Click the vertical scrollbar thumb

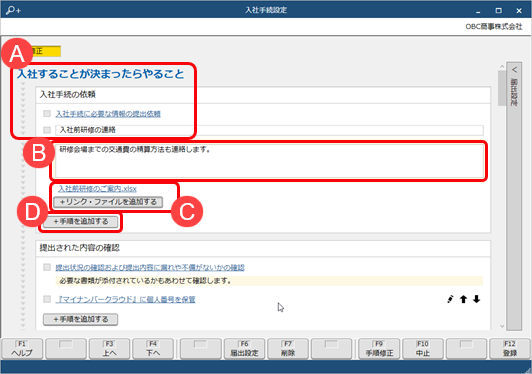[502, 88]
